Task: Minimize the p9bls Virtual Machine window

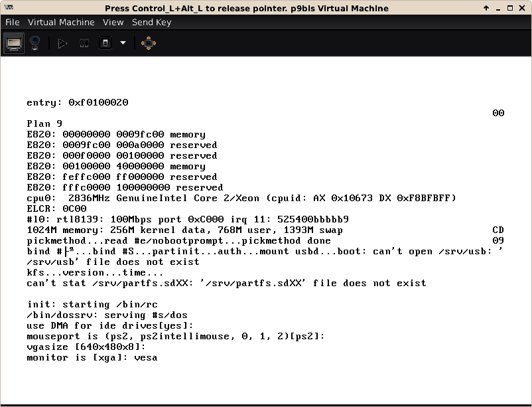Action: (x=498, y=8)
